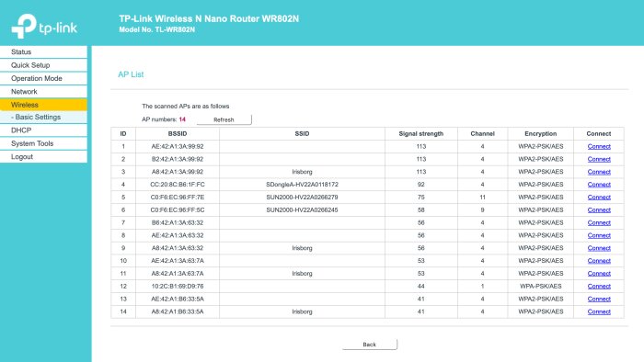Click Model No. TL-WR802N text
The width and height of the screenshot is (644, 362).
pyautogui.click(x=157, y=29)
